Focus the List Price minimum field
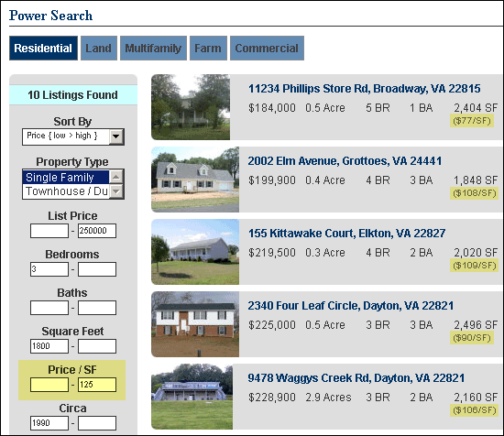 tap(49, 231)
